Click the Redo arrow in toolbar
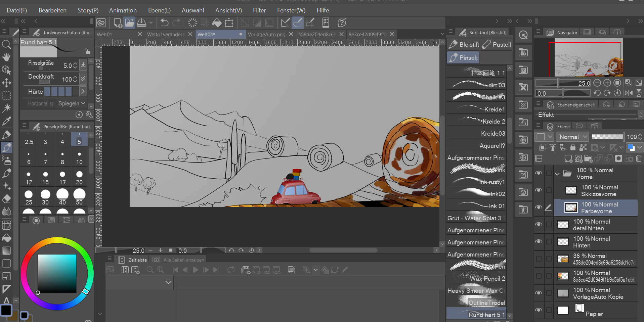The width and height of the screenshot is (644, 322). [x=177, y=23]
